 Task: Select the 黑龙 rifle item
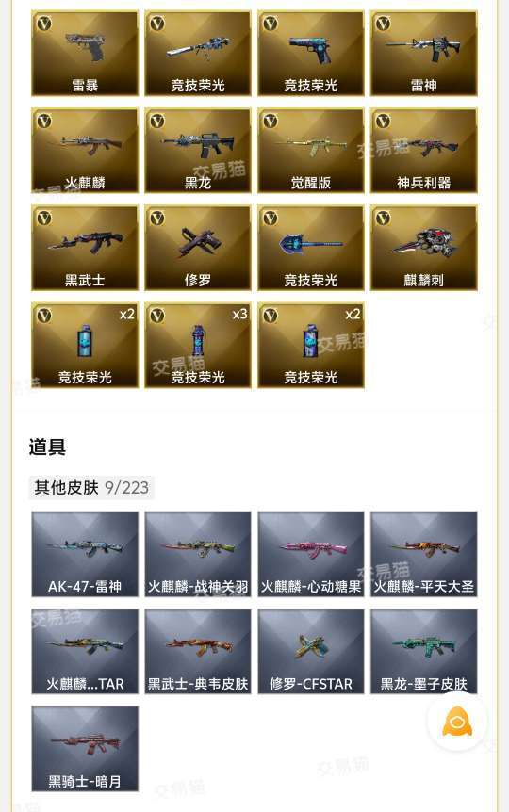pyautogui.click(x=198, y=151)
